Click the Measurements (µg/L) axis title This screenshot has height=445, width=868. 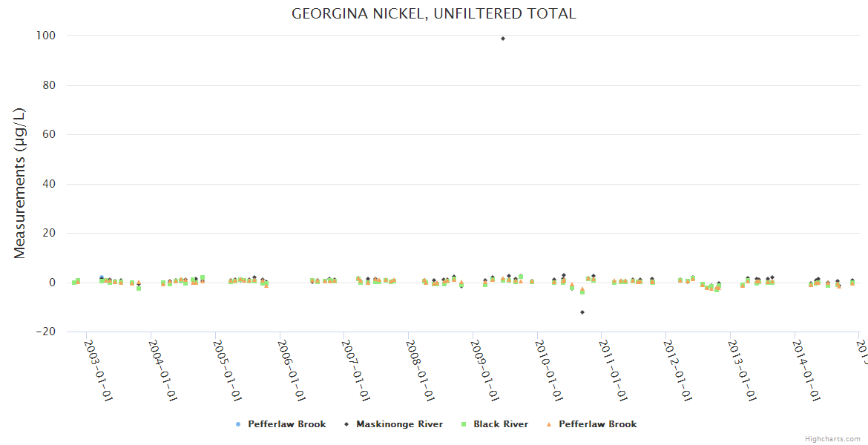(20, 183)
